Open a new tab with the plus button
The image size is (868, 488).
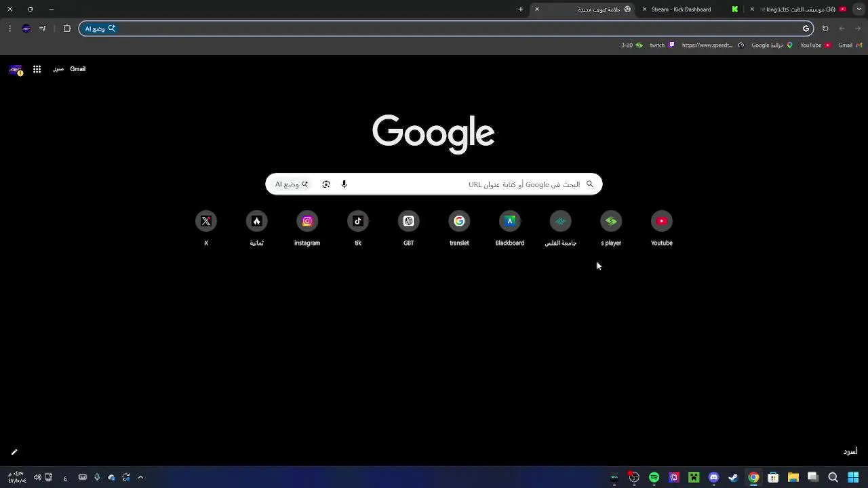click(521, 9)
